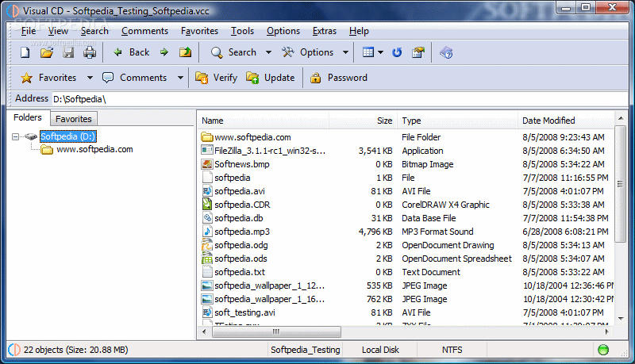Go up one folder level icon
635x364 pixels.
click(186, 52)
